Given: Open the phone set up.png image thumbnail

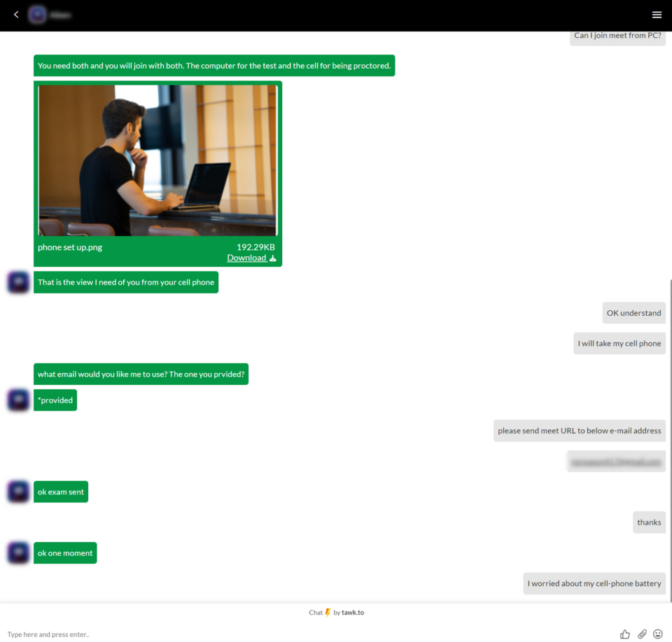Looking at the screenshot, I should tap(157, 160).
